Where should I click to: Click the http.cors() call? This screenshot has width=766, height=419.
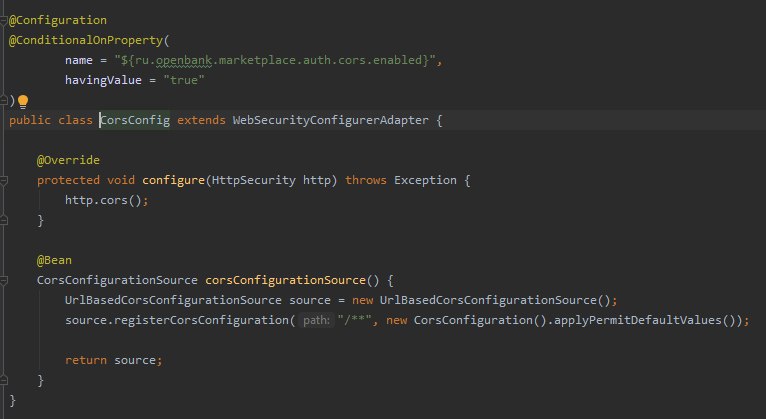[x=103, y=200]
